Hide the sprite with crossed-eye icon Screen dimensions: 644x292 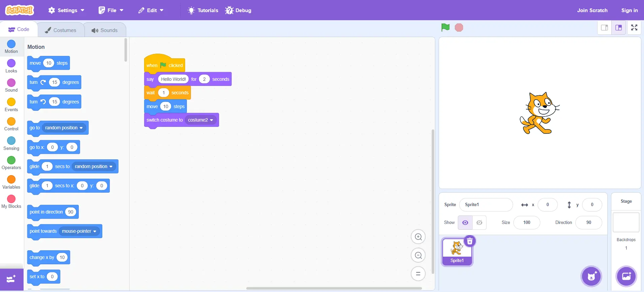[479, 223]
